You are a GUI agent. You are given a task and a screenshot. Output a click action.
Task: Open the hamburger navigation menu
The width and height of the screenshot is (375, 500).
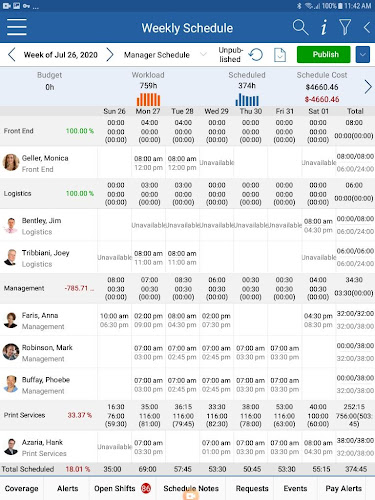point(17,27)
